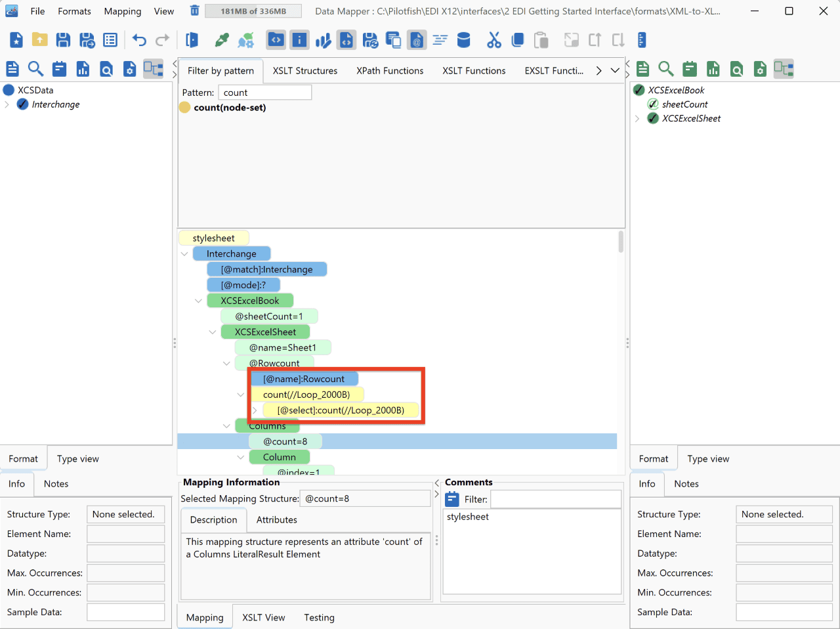Click the green document icon in target toolbar
Screen dimensions: 840x629
coord(643,68)
